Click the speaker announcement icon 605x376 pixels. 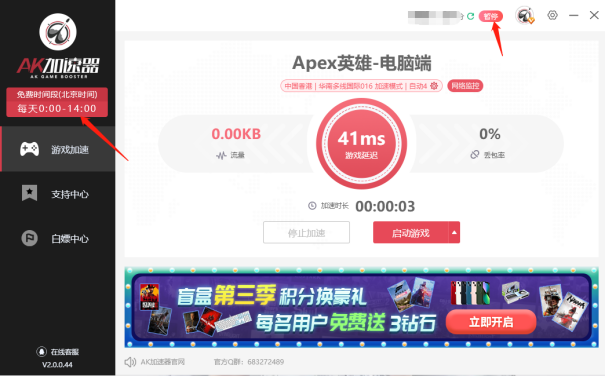[130, 362]
